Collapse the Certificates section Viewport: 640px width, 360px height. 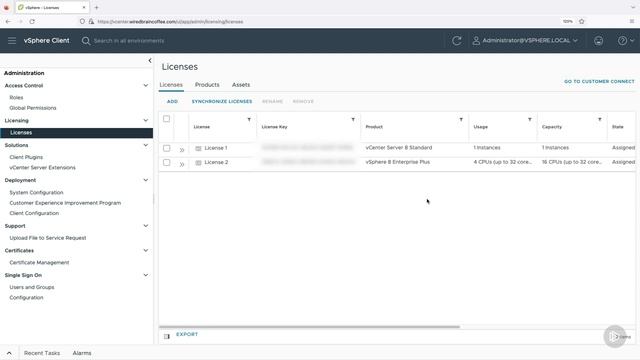pos(146,250)
